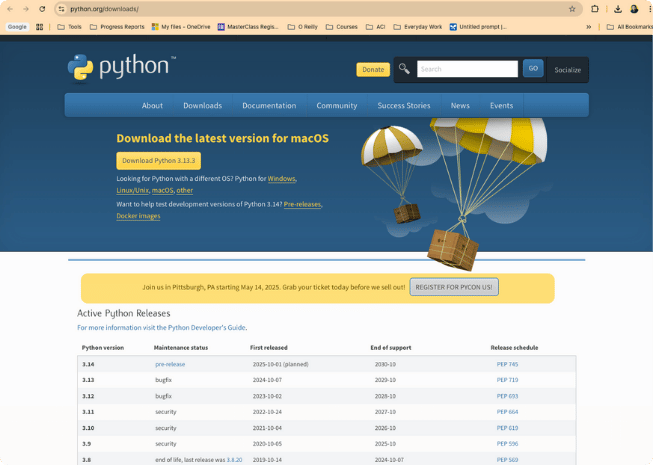Click the browser back arrow

10,9
